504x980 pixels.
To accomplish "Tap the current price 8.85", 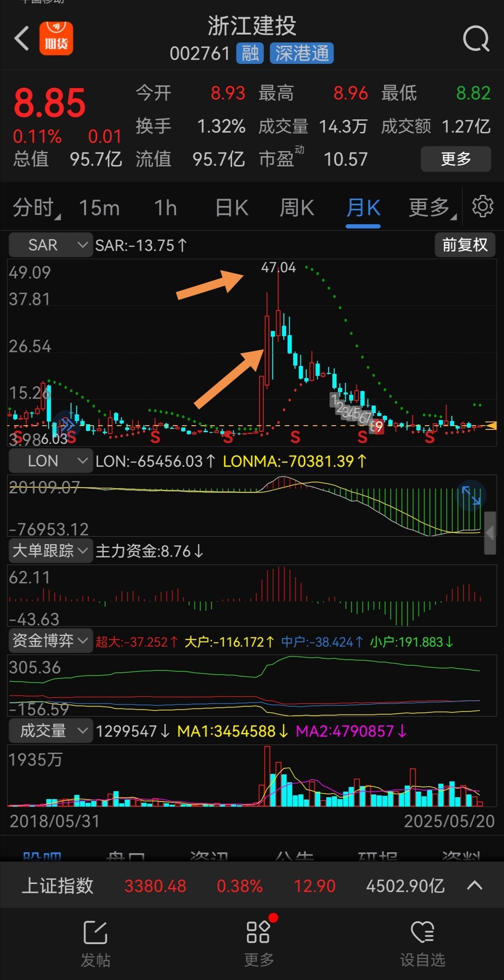I will [x=49, y=103].
